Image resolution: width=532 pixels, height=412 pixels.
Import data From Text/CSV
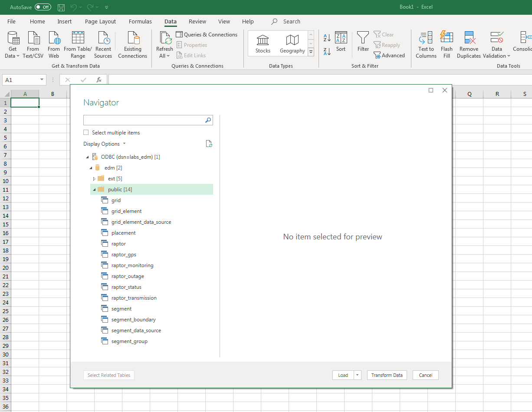pyautogui.click(x=33, y=45)
